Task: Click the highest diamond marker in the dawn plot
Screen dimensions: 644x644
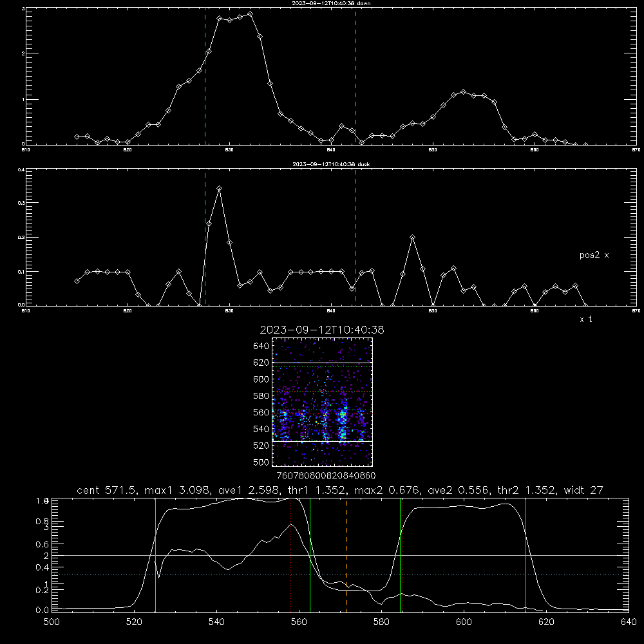Action: click(x=250, y=14)
